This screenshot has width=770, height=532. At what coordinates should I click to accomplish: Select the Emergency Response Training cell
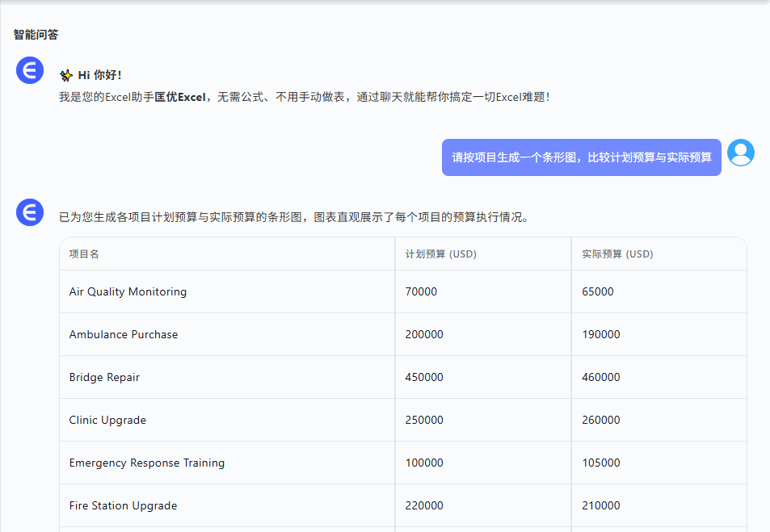point(227,463)
